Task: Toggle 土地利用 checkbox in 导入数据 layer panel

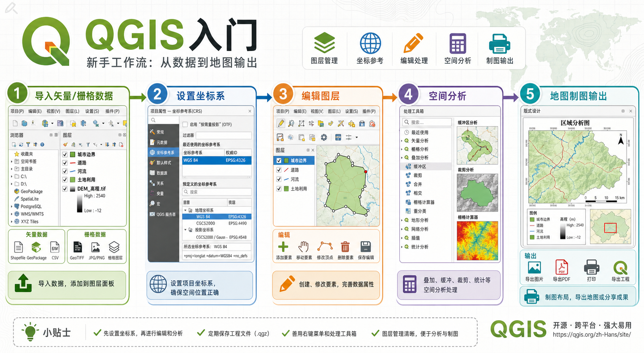Action: pos(65,180)
